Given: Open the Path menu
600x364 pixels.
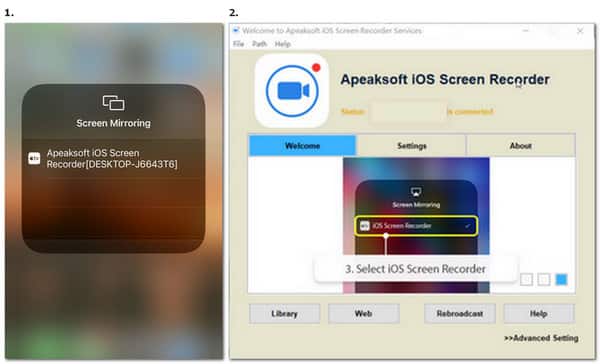Looking at the screenshot, I should (x=259, y=44).
